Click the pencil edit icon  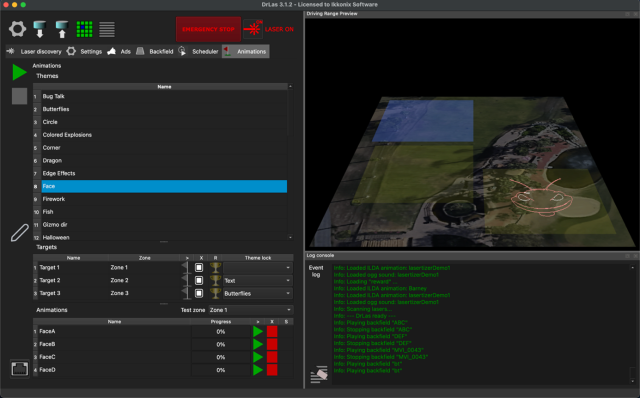click(x=20, y=233)
